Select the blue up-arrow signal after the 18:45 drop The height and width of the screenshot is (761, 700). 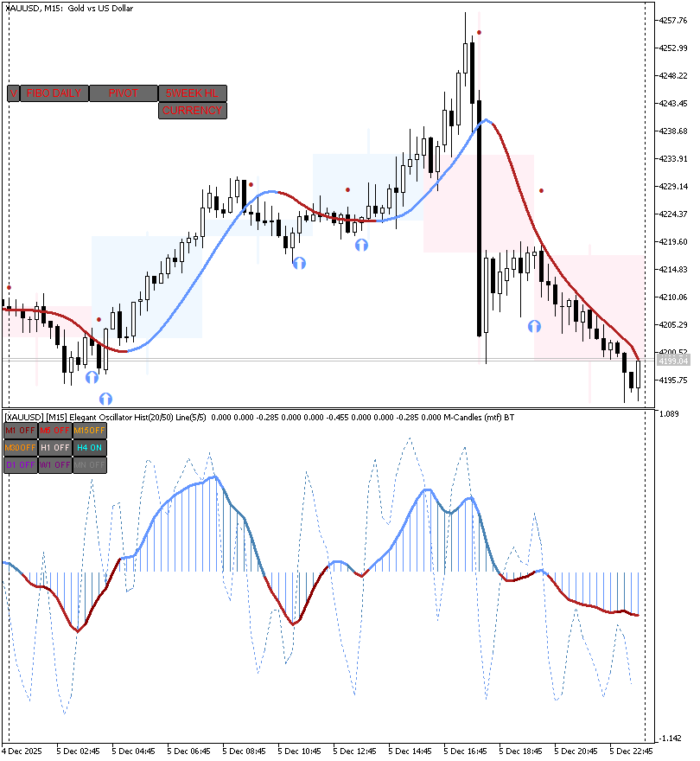pyautogui.click(x=535, y=326)
